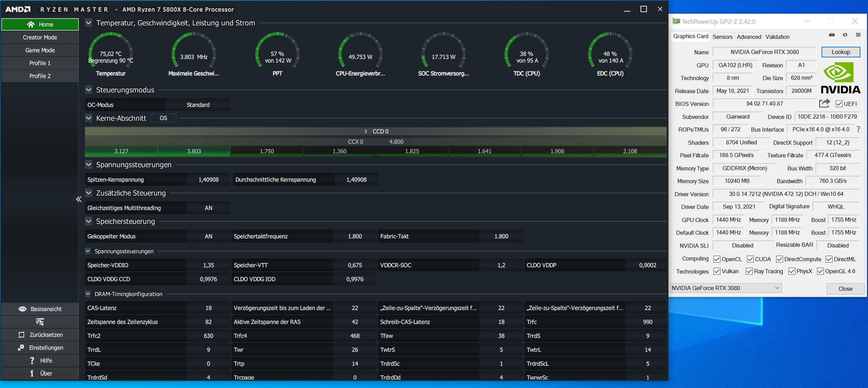This screenshot has height=388, width=868.
Task: Open the GPU-Z hamburger menu icon
Action: 858,35
